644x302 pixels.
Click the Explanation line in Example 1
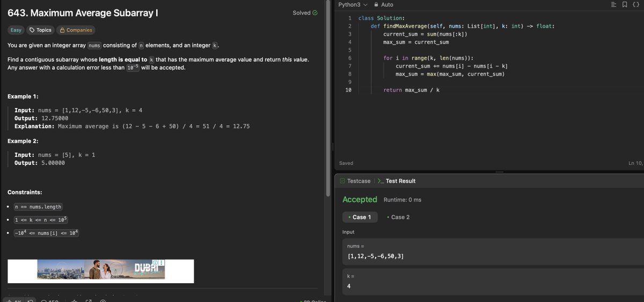(132, 126)
